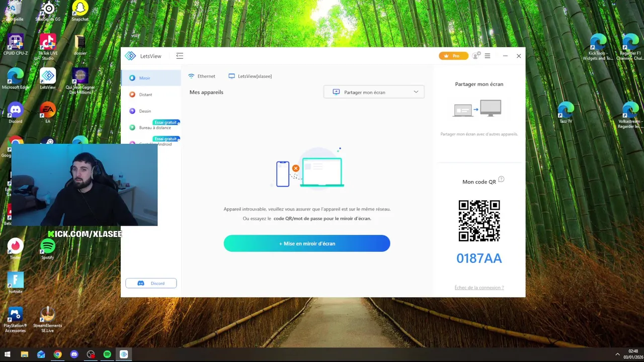
Task: Click the LetsView taskbar icon
Action: tap(124, 354)
